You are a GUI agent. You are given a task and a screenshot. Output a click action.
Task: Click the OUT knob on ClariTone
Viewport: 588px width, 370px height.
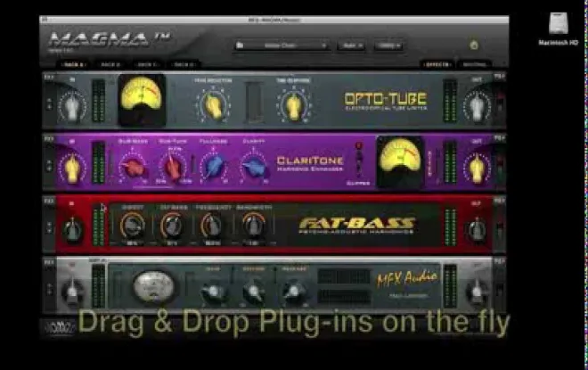pyautogui.click(x=477, y=169)
